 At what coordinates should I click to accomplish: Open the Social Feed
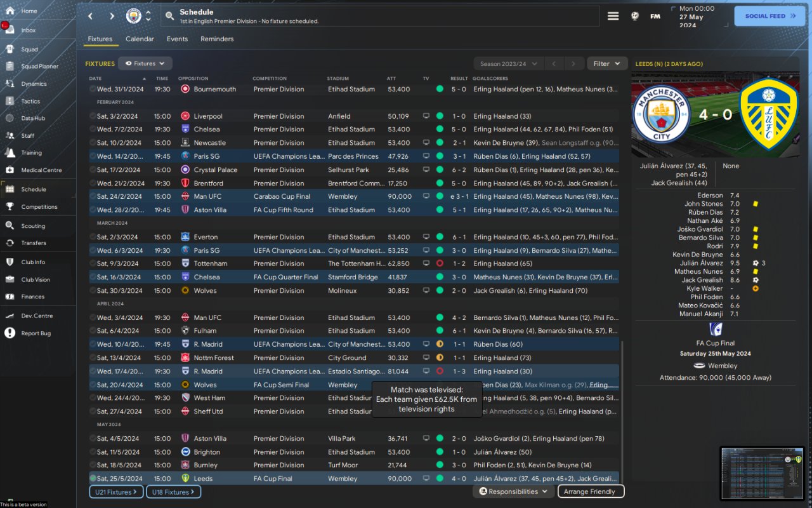(x=769, y=16)
